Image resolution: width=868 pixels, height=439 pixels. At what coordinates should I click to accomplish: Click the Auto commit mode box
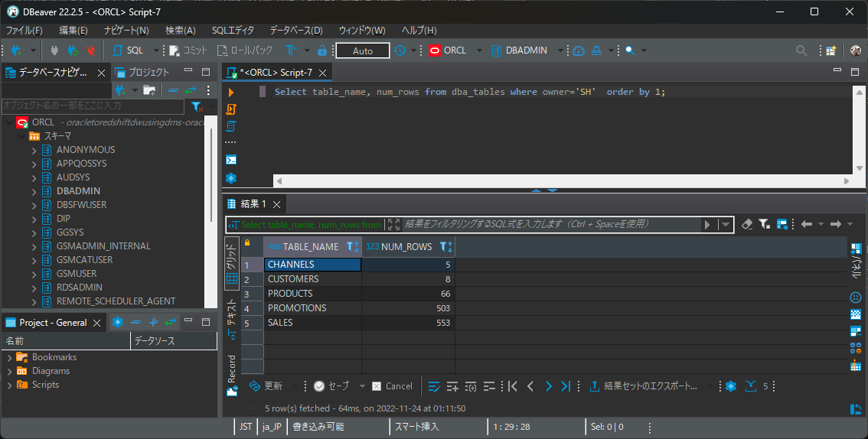click(x=363, y=50)
